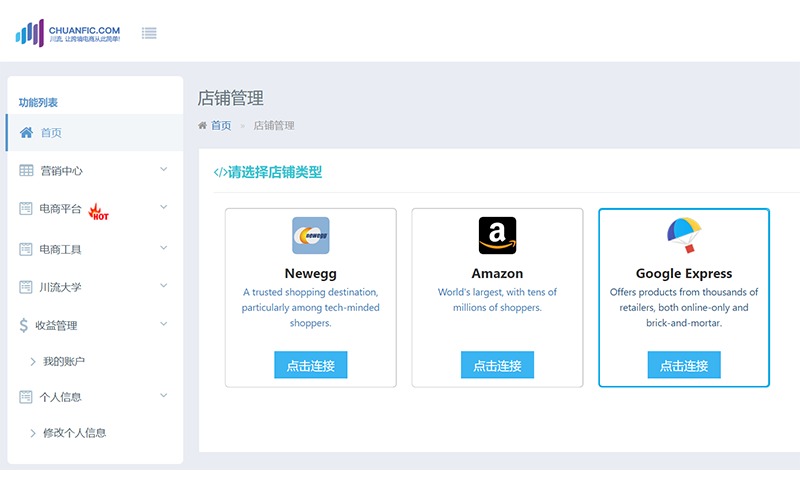This screenshot has width=800, height=480.
Task: Click the Chuanfic.com logo
Action: [x=68, y=33]
